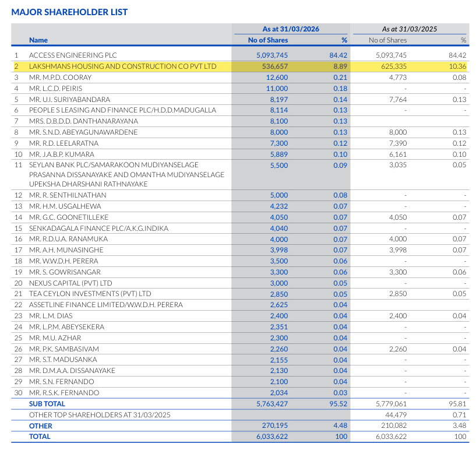Select ASSETLINE FINANCE LIMITED/W.W.D.H. PERERA row
Screen dimensions: 476x450
(106, 305)
